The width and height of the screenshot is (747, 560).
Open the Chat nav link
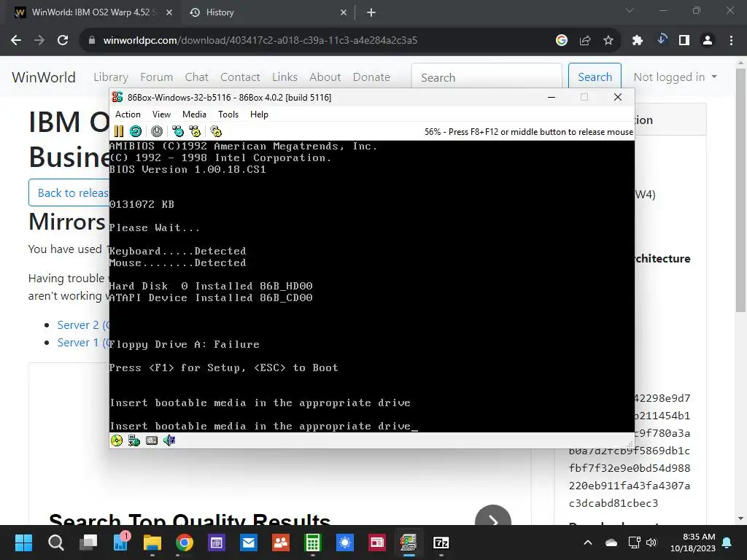197,77
